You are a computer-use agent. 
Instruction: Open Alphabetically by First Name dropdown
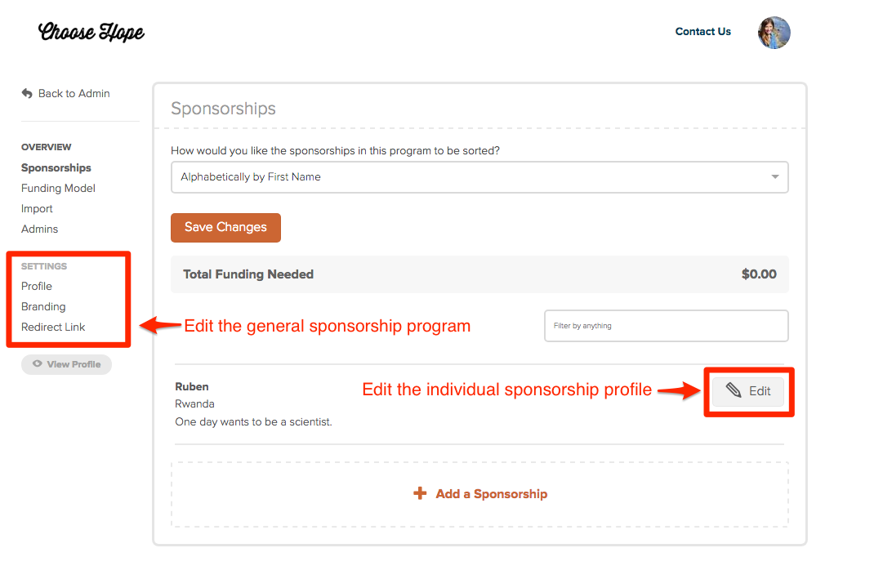point(479,177)
